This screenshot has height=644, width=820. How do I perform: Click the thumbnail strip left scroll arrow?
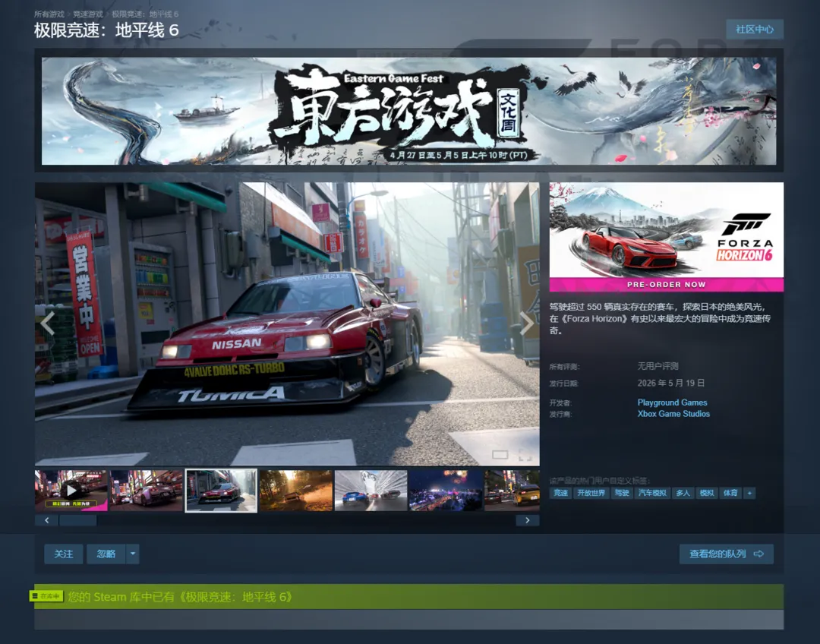coord(46,520)
